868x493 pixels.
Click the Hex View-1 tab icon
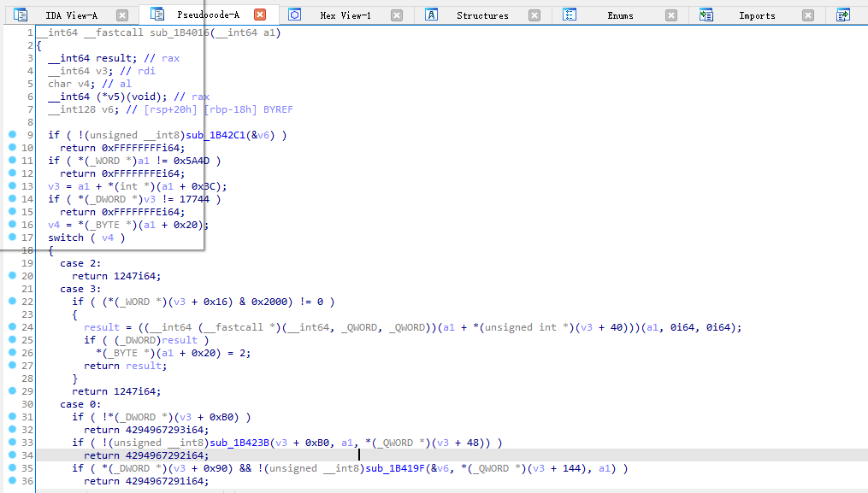[295, 15]
